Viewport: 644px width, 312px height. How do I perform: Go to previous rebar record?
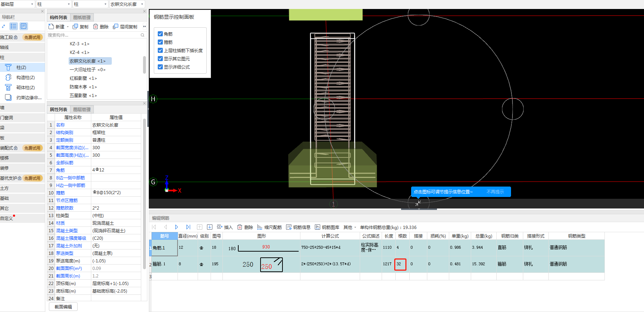click(x=165, y=227)
